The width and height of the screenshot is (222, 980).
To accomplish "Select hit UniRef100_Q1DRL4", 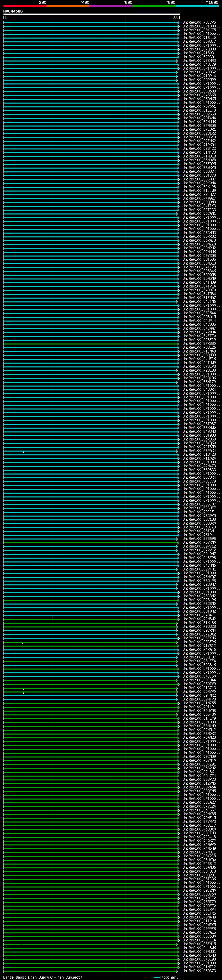I will [199, 76].
